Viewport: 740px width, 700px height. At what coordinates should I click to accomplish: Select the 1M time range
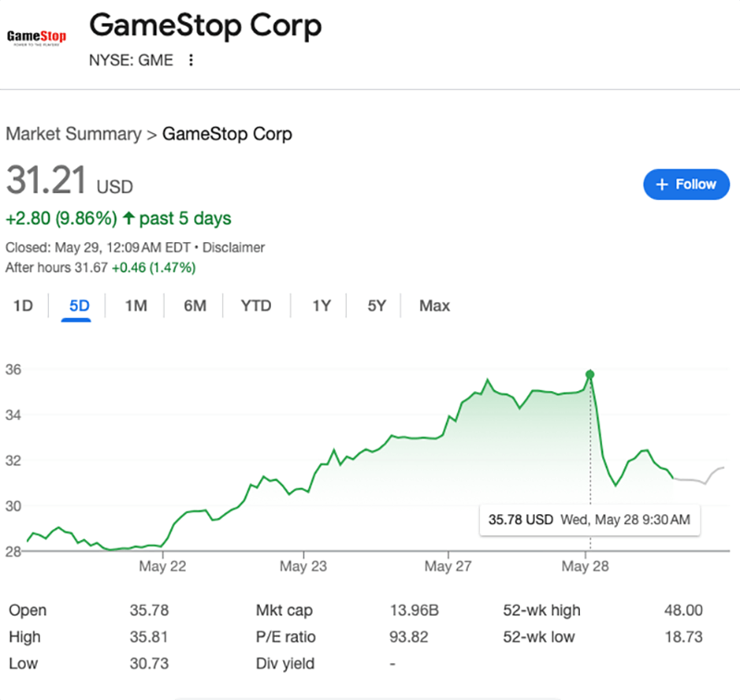coord(135,305)
